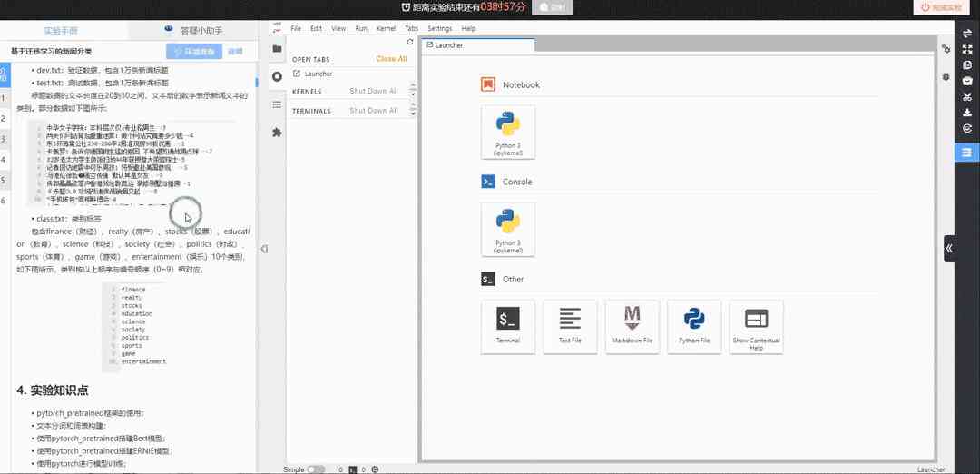The width and height of the screenshot is (980, 474).
Task: Select the Launcher tab in main area
Action: pyautogui.click(x=478, y=45)
